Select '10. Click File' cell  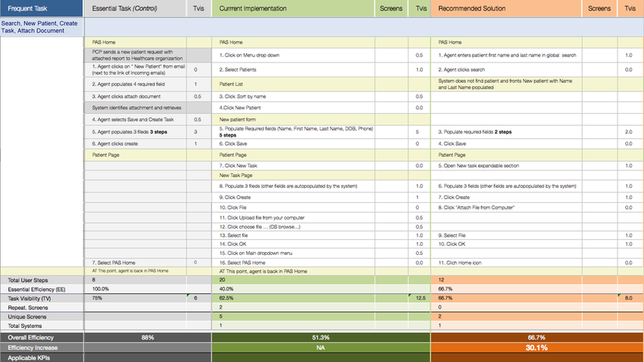(x=293, y=207)
